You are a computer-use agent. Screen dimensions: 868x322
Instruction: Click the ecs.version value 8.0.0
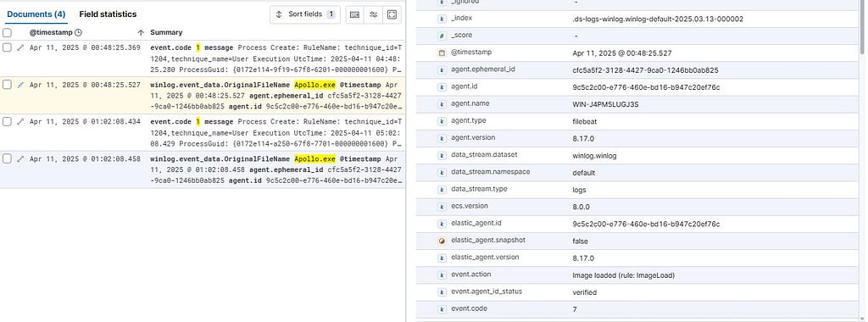tap(581, 208)
